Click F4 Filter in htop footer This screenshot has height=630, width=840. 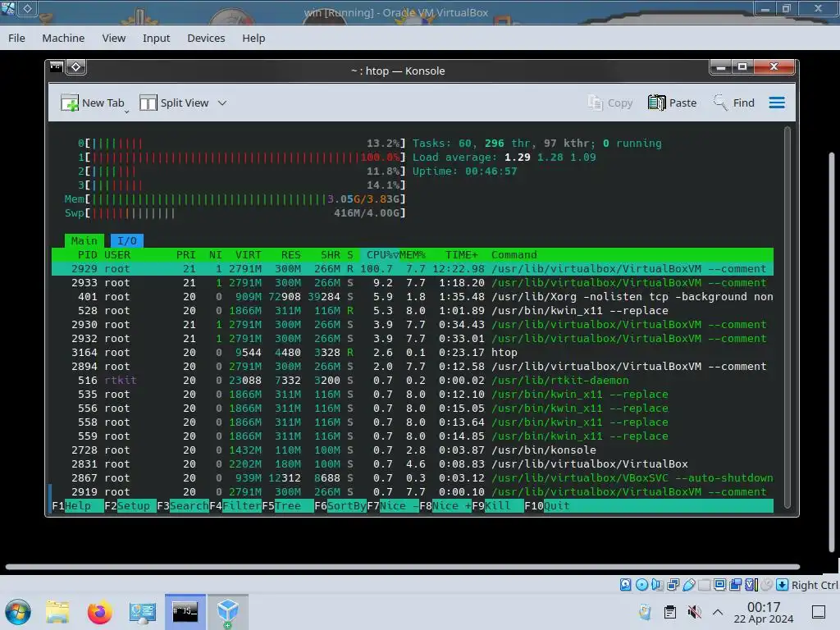tap(235, 505)
